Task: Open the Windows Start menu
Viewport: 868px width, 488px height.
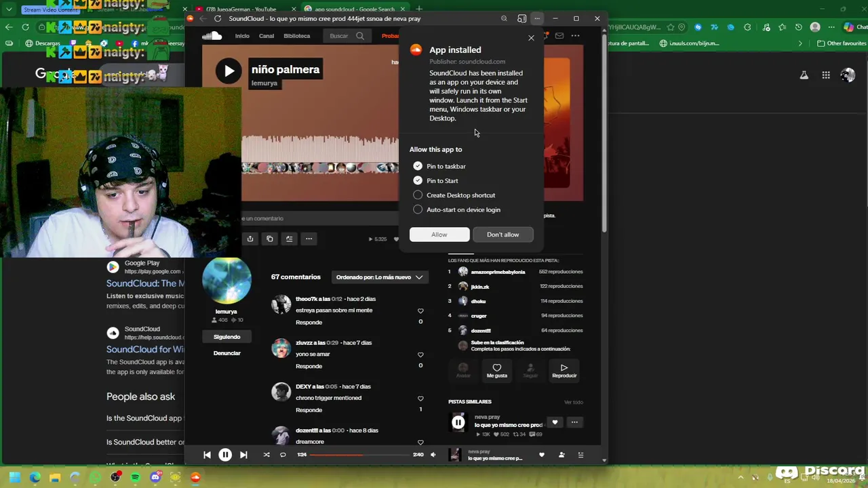Action: click(x=14, y=477)
